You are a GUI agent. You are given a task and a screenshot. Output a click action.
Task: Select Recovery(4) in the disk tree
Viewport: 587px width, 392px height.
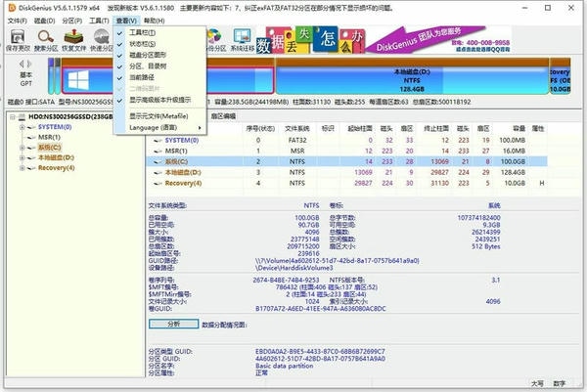click(56, 168)
